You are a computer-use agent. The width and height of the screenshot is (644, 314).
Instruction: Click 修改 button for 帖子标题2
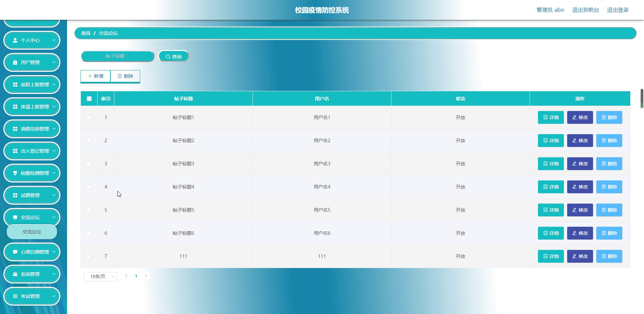pyautogui.click(x=580, y=141)
